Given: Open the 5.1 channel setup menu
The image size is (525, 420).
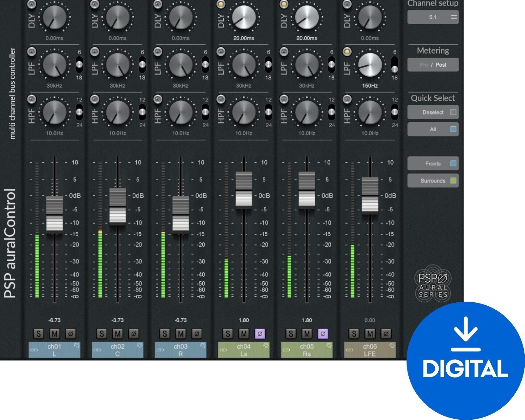Looking at the screenshot, I should tap(433, 17).
